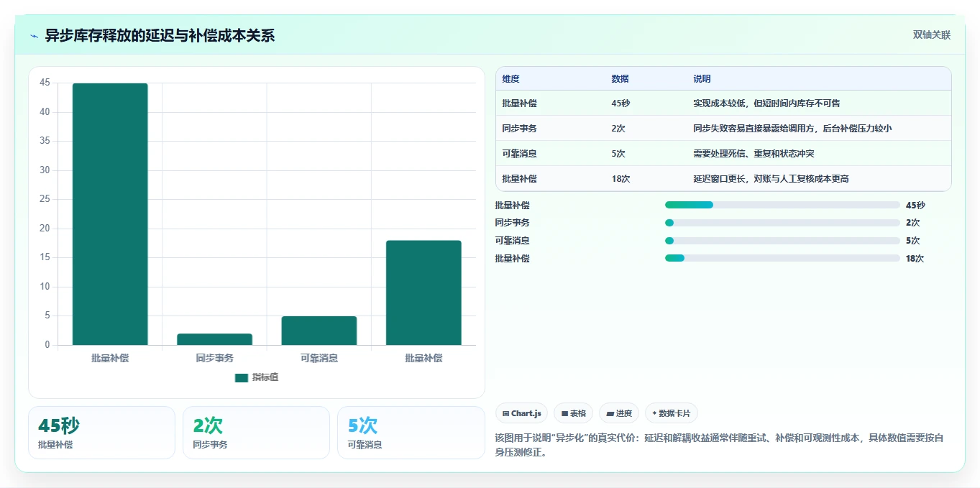Viewport: 980px width, 488px height.
Task: Select the 批量补偿 bar reaching 18
Action: (x=423, y=293)
